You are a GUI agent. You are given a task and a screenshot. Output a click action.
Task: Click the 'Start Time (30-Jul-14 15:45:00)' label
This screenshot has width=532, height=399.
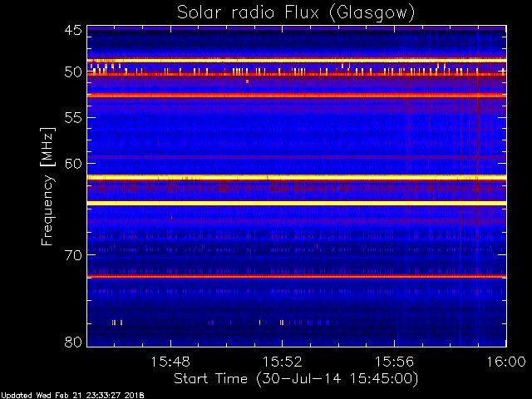tap(296, 378)
